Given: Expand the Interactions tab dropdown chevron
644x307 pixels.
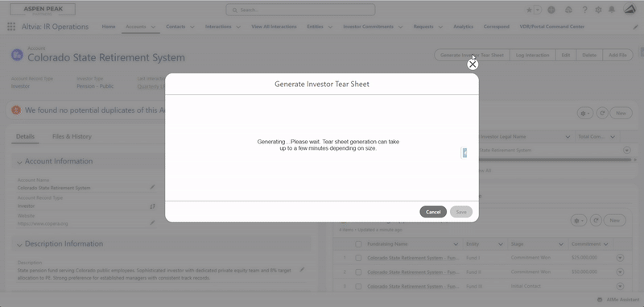Looking at the screenshot, I should [238, 27].
